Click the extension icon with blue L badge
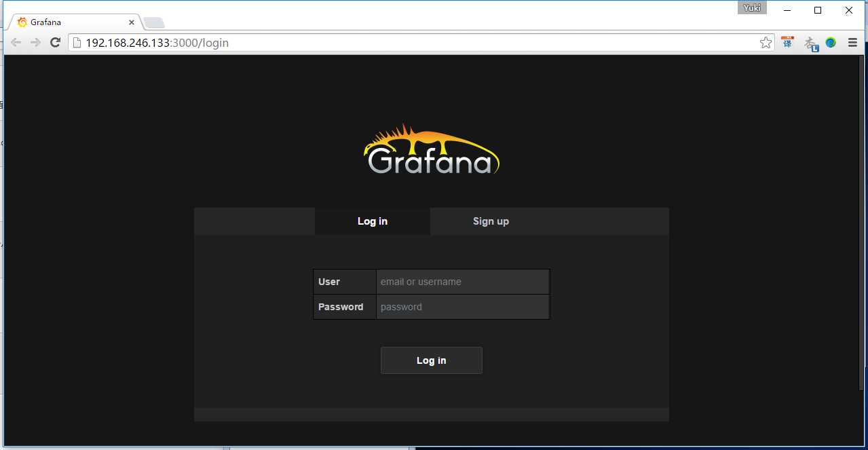Image resolution: width=868 pixels, height=450 pixels. click(x=810, y=43)
